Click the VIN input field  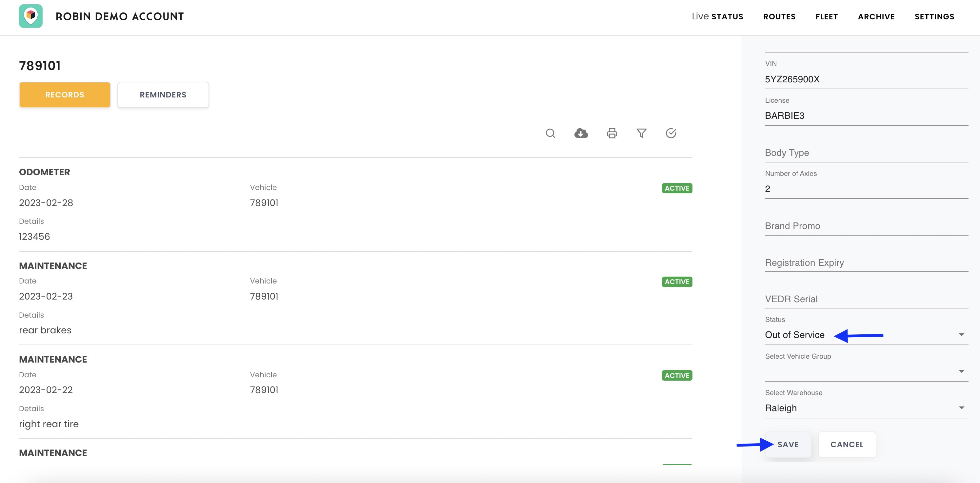(866, 79)
